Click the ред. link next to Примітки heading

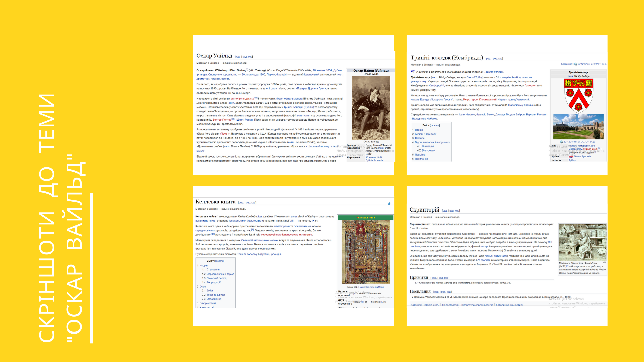[x=434, y=278]
